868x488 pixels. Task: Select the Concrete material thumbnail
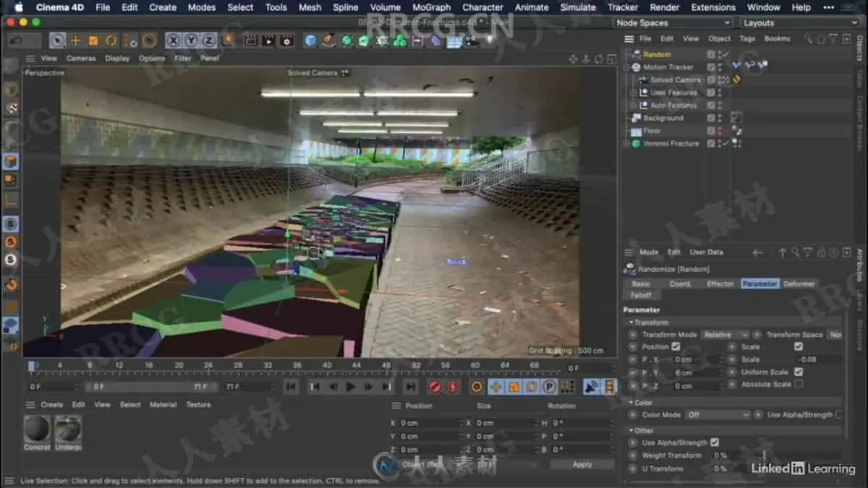point(38,429)
